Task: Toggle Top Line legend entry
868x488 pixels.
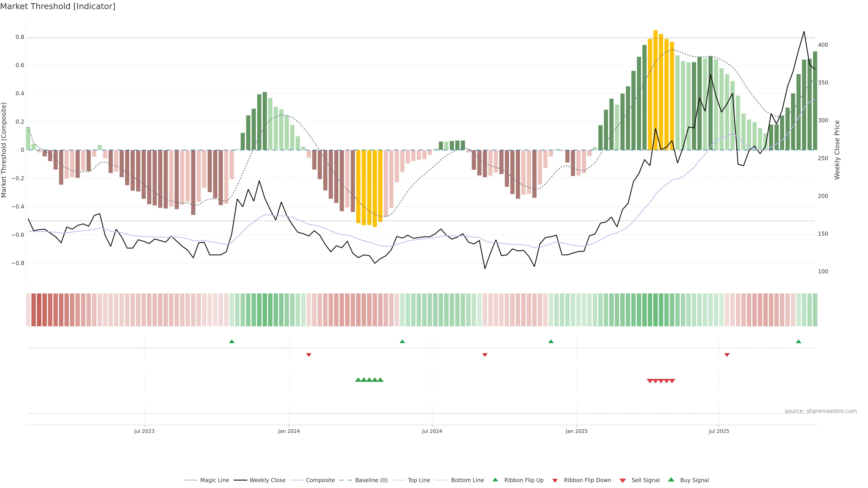Action: pyautogui.click(x=419, y=480)
